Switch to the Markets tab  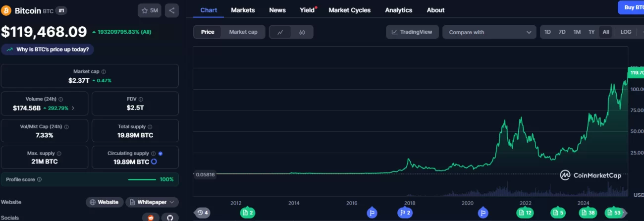243,10
